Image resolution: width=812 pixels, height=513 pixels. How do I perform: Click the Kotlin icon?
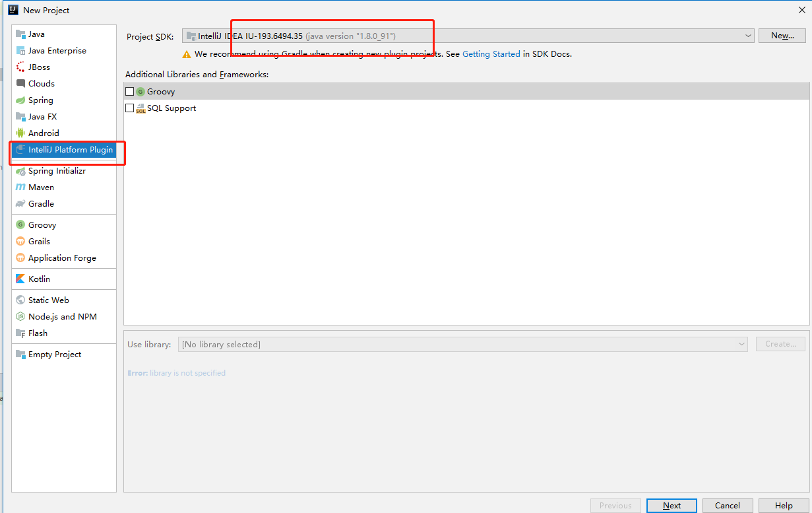[20, 279]
